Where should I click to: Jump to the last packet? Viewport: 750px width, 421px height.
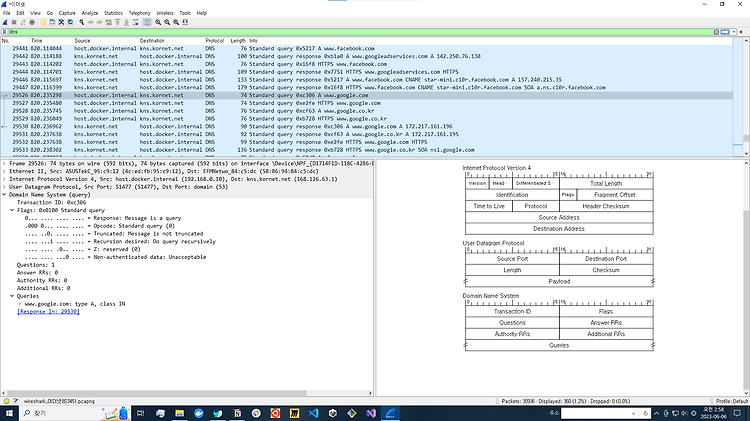pos(126,22)
